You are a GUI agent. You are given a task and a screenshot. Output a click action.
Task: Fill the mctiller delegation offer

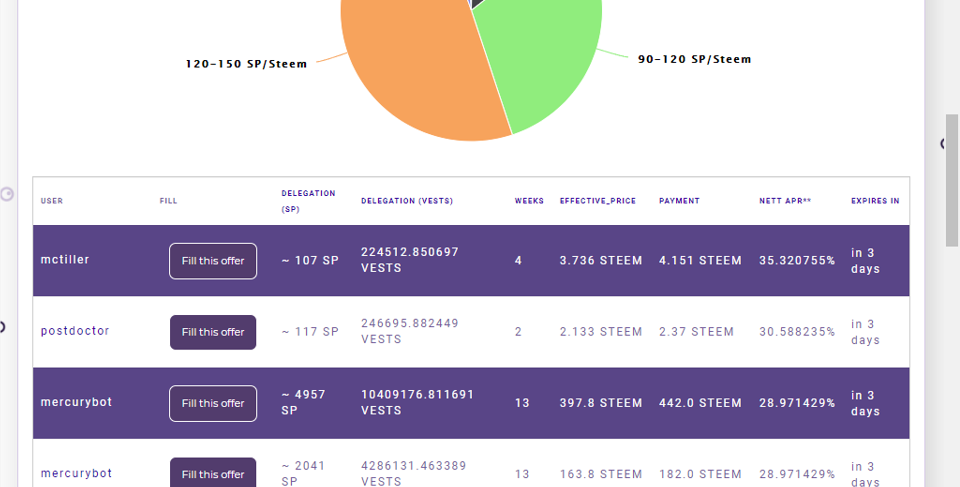(213, 261)
